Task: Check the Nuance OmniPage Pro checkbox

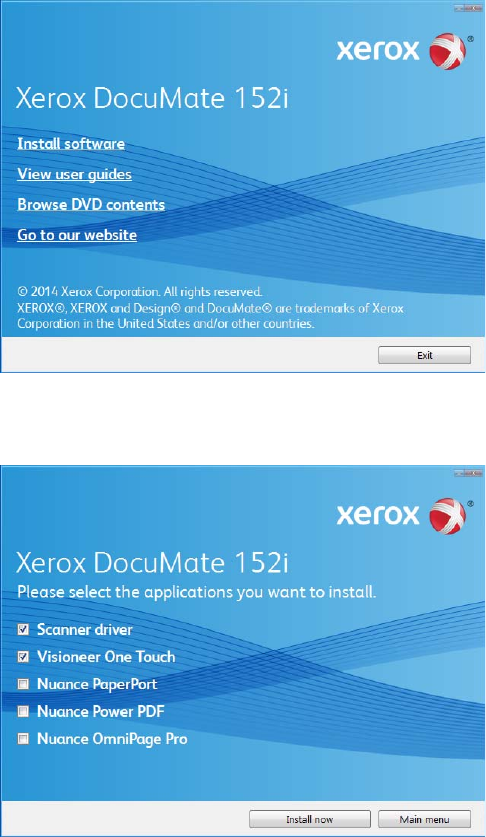Action: [23, 739]
